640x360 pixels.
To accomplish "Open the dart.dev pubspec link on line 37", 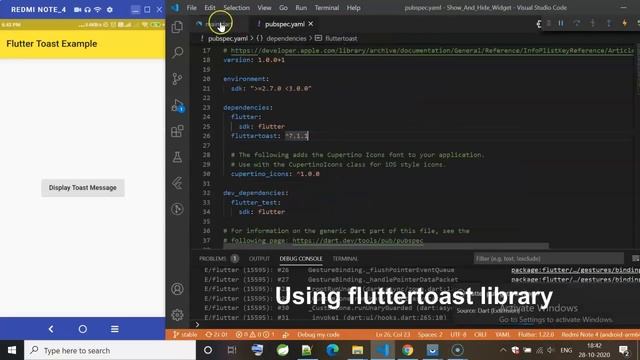I will coord(358,241).
